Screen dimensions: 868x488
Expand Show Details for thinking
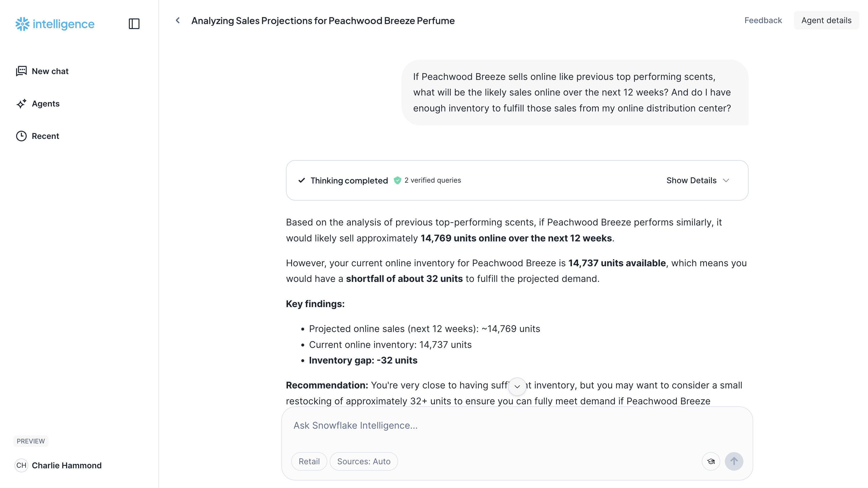tap(697, 180)
